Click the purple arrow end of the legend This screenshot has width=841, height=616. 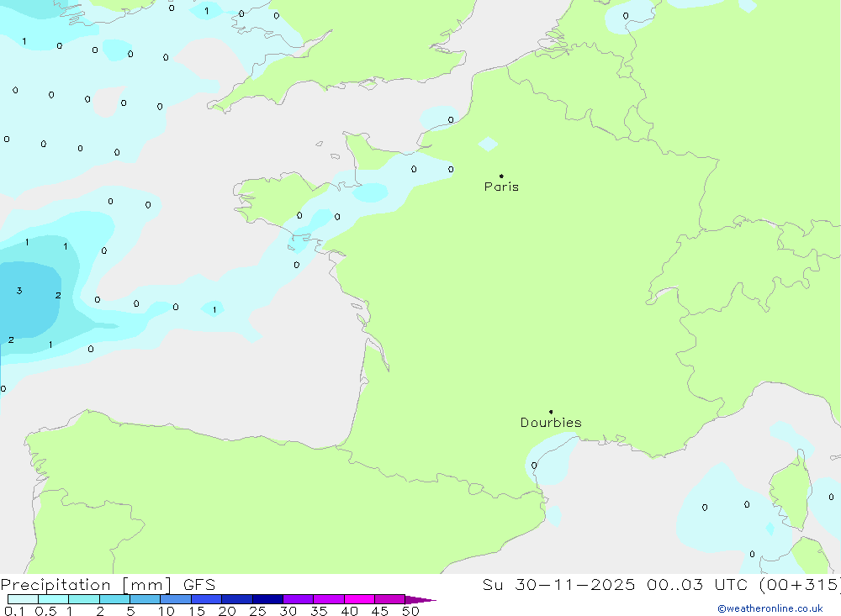click(x=420, y=599)
